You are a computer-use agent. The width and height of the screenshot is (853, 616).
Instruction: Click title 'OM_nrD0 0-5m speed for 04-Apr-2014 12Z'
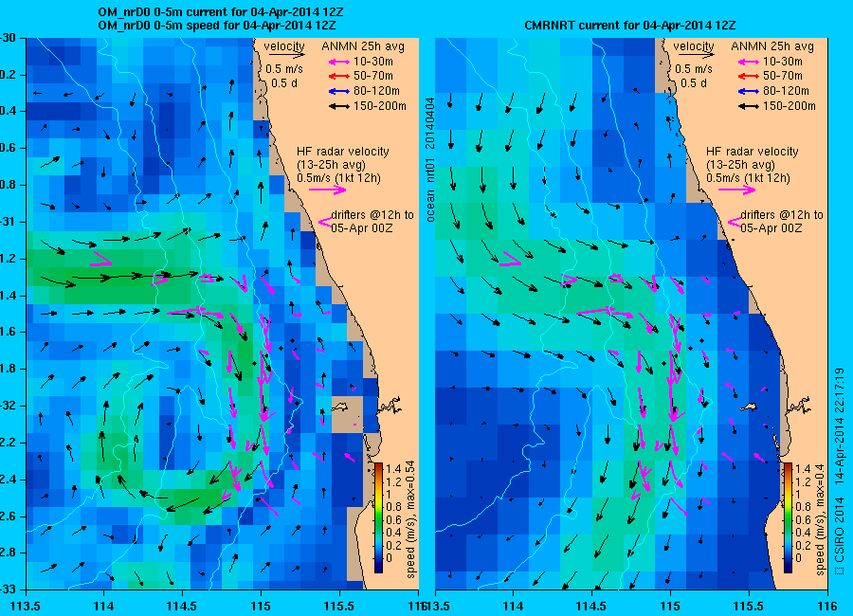(x=216, y=25)
